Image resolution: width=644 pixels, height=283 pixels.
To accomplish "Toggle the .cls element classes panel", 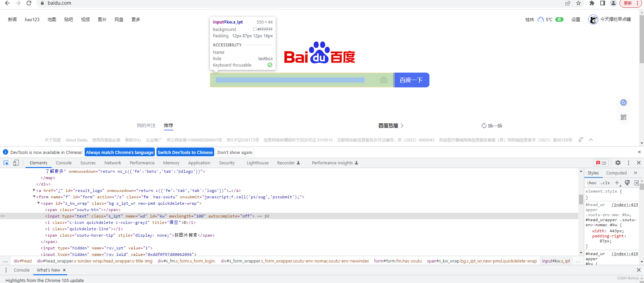I will pos(605,183).
